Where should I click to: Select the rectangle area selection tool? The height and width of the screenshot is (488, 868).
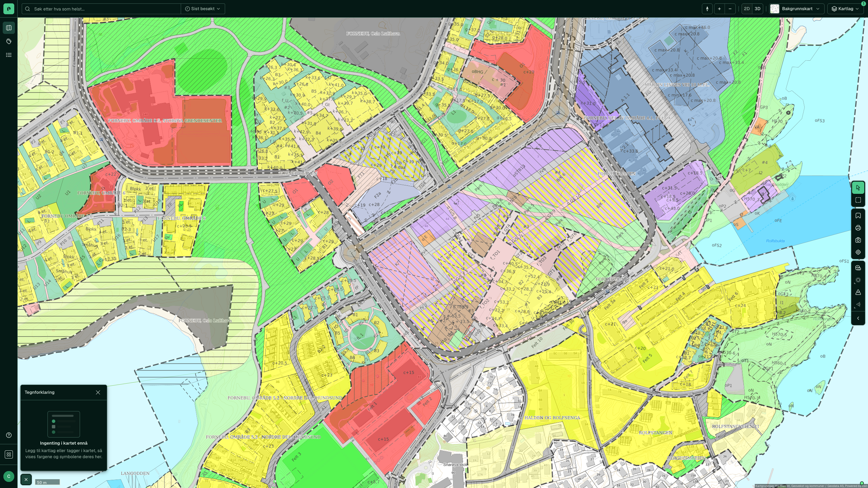point(858,200)
